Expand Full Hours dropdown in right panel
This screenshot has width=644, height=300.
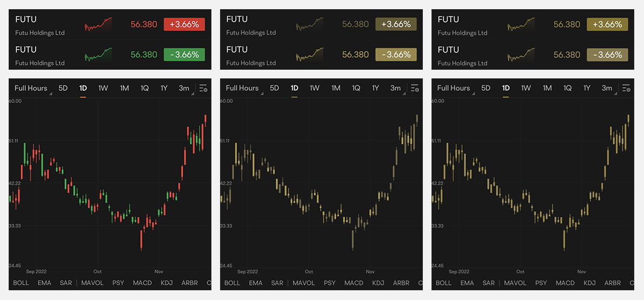pyautogui.click(x=455, y=88)
